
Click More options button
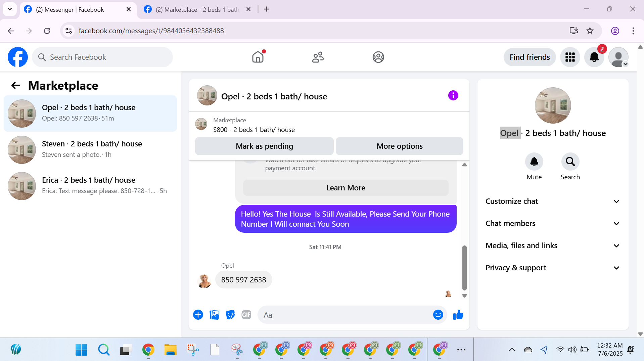pyautogui.click(x=400, y=146)
